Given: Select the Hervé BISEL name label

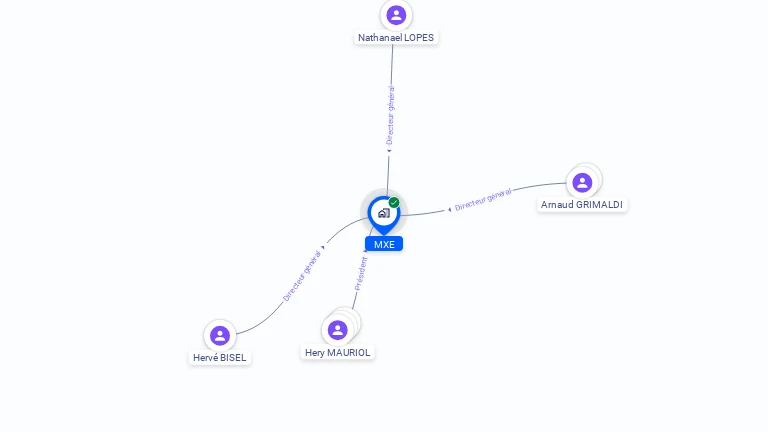Looking at the screenshot, I should [219, 358].
